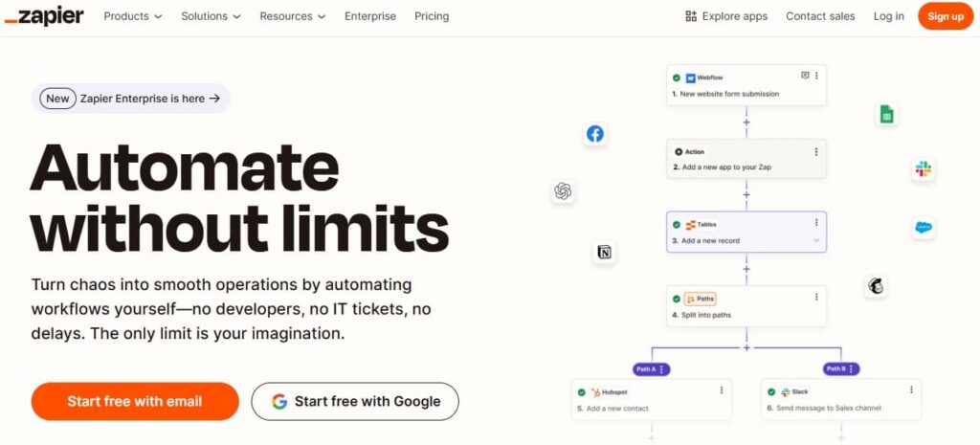
Task: Click the Mailchimp app icon
Action: click(x=876, y=285)
